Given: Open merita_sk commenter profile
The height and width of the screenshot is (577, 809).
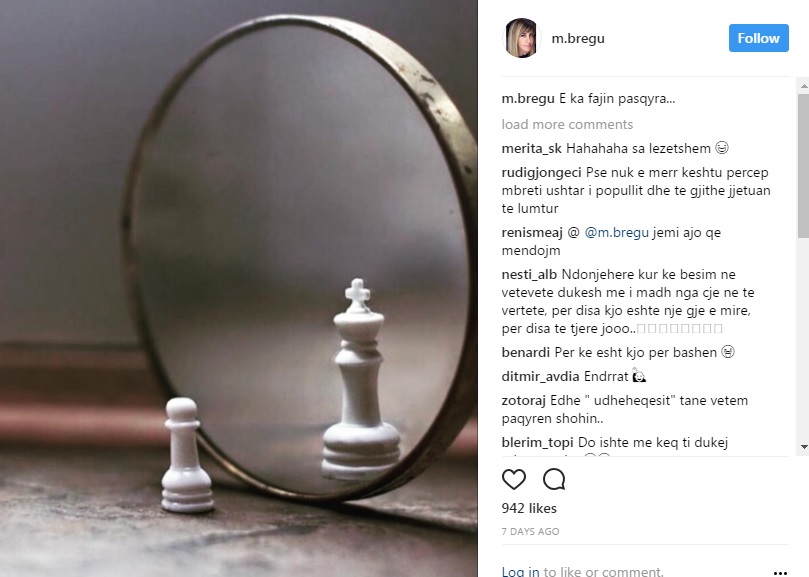Looking at the screenshot, I should [x=531, y=149].
